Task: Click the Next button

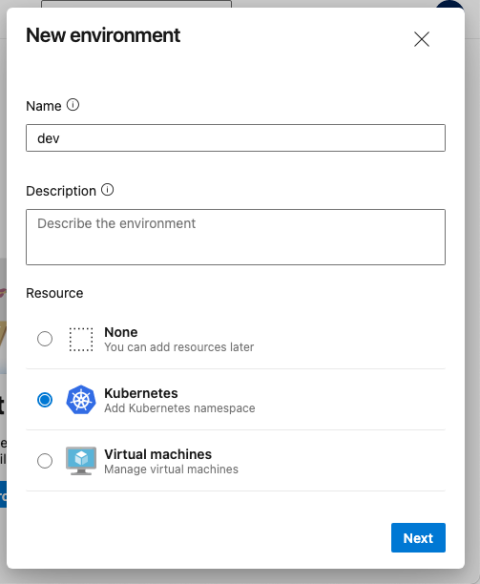Action: [x=418, y=538]
